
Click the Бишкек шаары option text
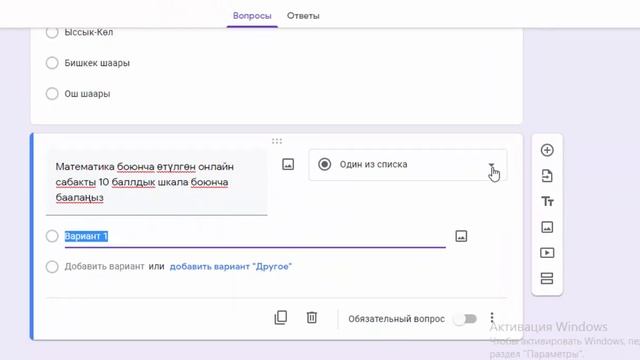coord(97,63)
